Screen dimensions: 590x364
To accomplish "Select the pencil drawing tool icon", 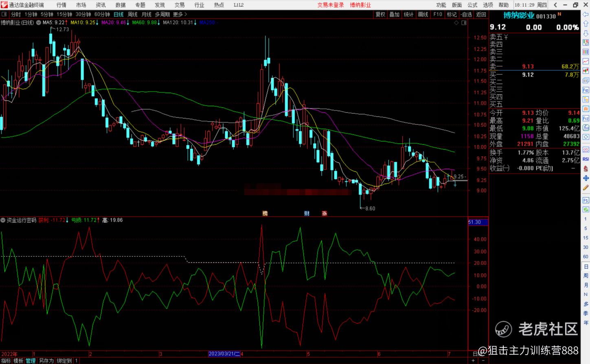I will (x=586, y=188).
